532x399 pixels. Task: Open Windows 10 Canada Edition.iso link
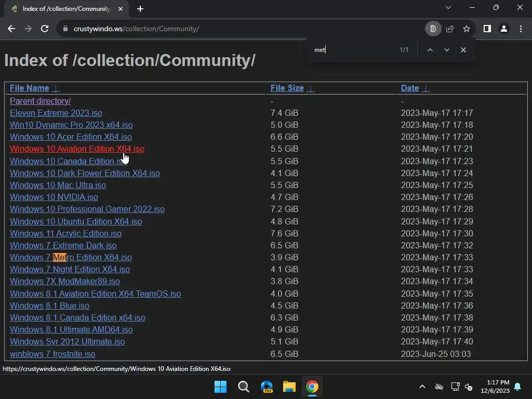click(x=68, y=161)
